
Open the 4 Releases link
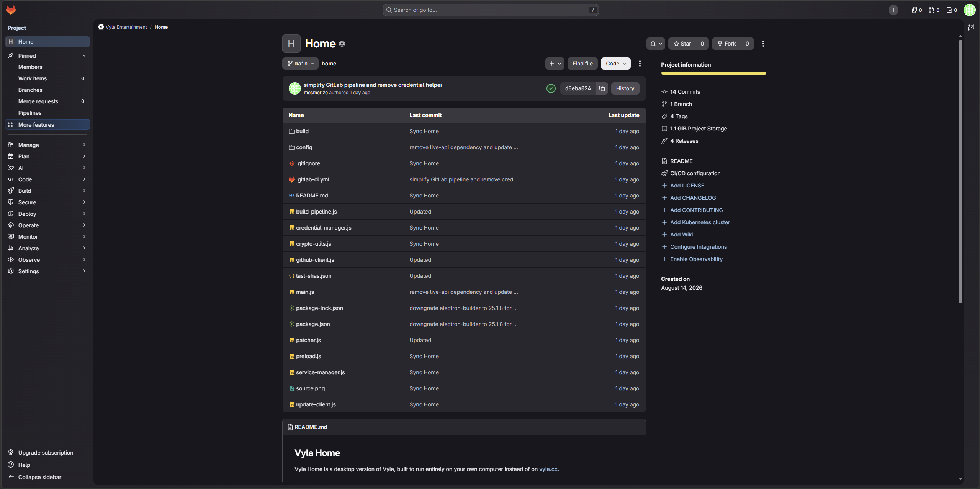pos(684,141)
